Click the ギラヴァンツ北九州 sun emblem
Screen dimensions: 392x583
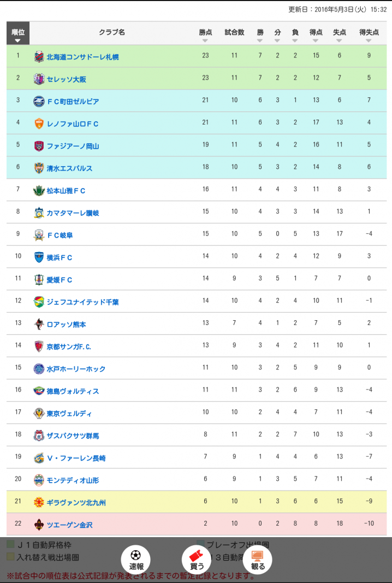(39, 502)
